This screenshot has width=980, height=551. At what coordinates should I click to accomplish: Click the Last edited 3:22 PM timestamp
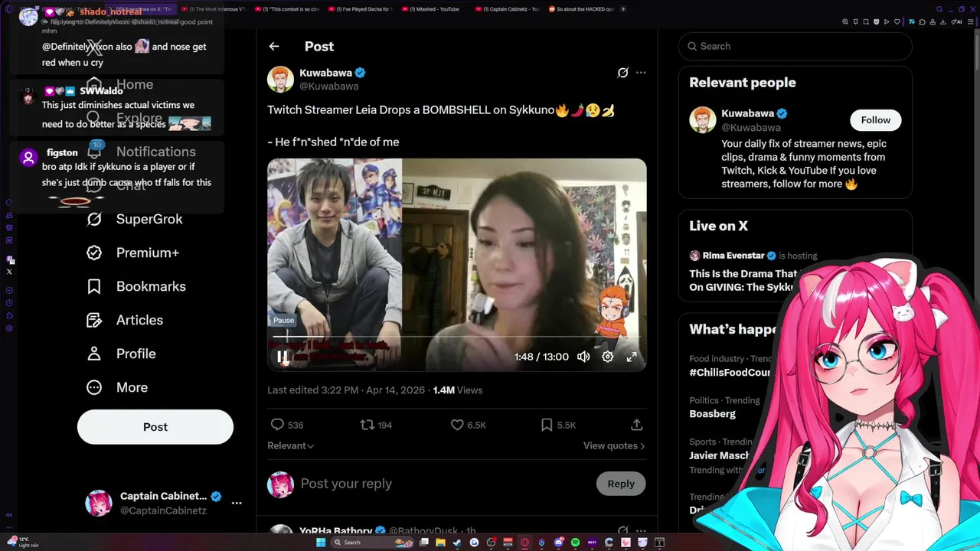coord(346,390)
